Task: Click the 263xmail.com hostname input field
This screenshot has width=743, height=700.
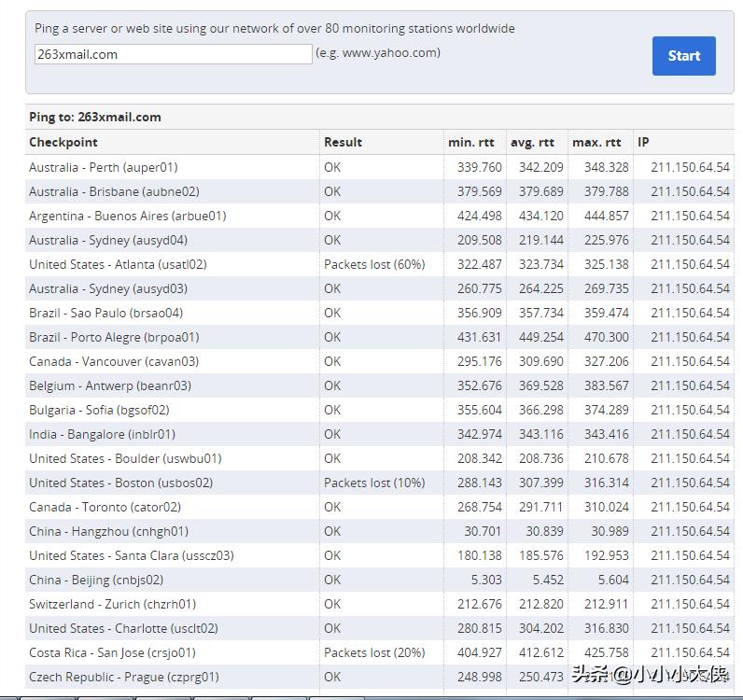Action: [173, 54]
